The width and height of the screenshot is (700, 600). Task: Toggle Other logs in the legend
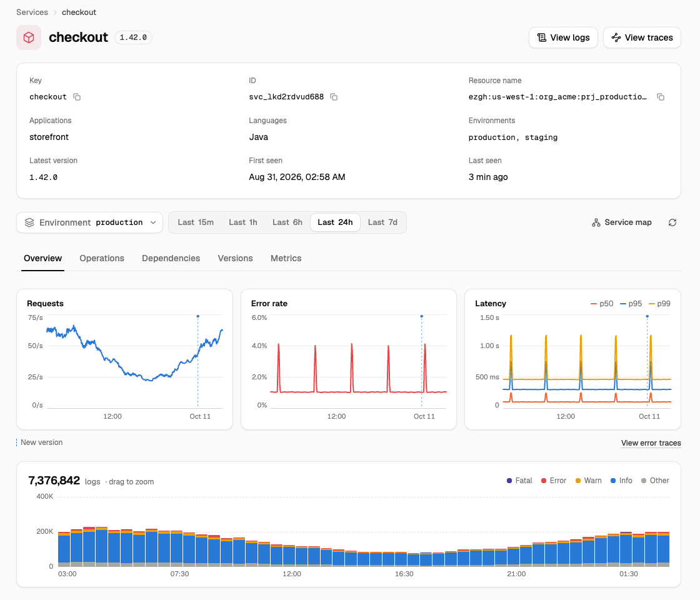[655, 481]
